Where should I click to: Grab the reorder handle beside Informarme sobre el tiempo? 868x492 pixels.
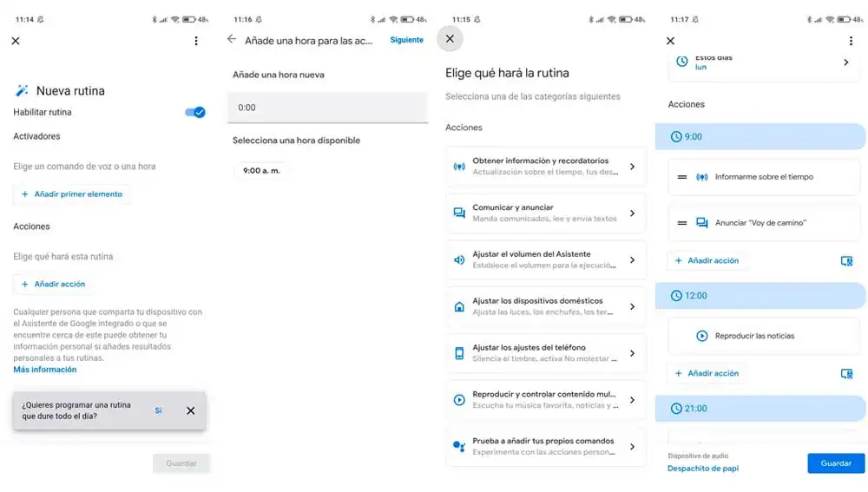[682, 177]
